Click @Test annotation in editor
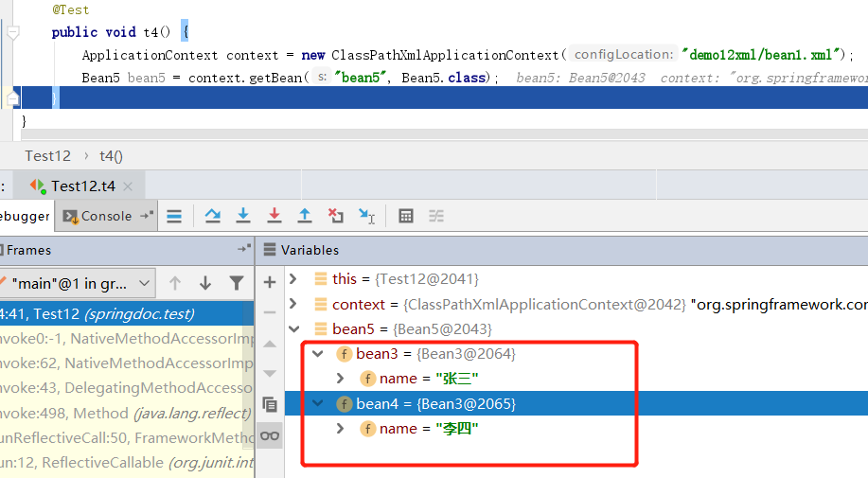This screenshot has height=478, width=868. click(70, 9)
